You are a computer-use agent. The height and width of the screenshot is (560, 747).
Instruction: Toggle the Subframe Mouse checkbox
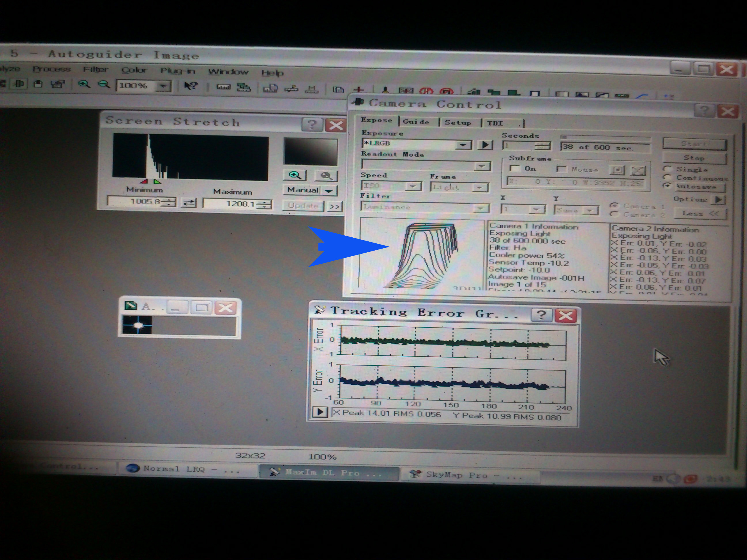tap(561, 169)
